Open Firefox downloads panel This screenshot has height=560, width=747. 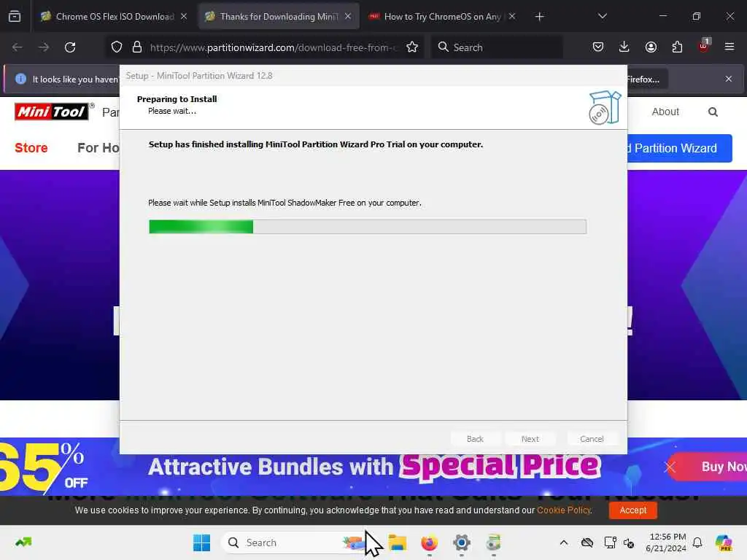(624, 47)
